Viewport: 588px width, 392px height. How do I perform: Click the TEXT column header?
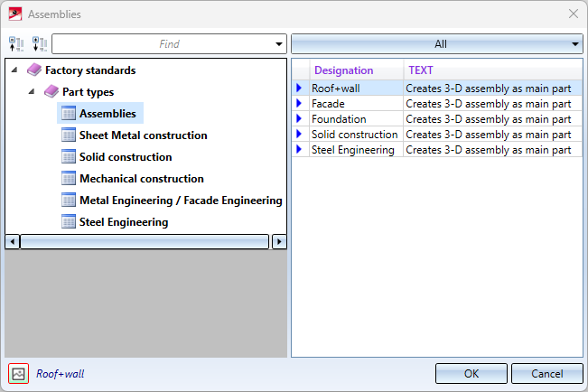tap(420, 70)
